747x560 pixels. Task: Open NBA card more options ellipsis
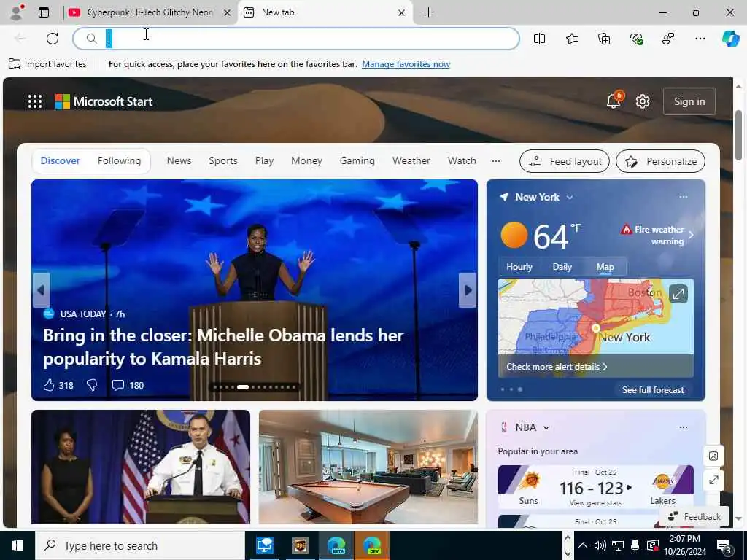point(683,427)
